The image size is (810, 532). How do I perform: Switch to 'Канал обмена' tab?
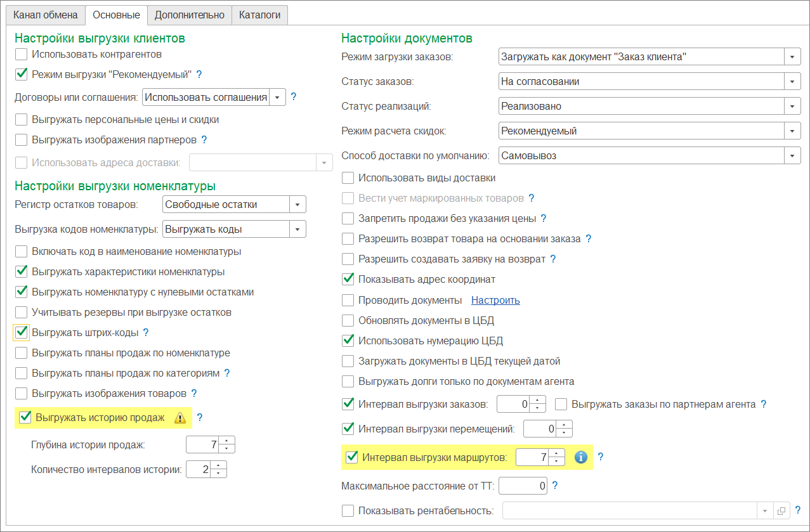(x=45, y=15)
